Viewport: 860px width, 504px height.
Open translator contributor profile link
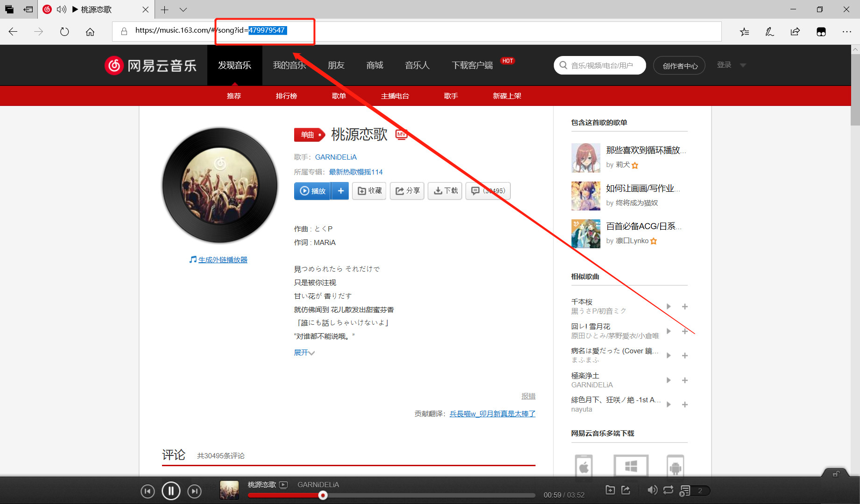click(493, 414)
